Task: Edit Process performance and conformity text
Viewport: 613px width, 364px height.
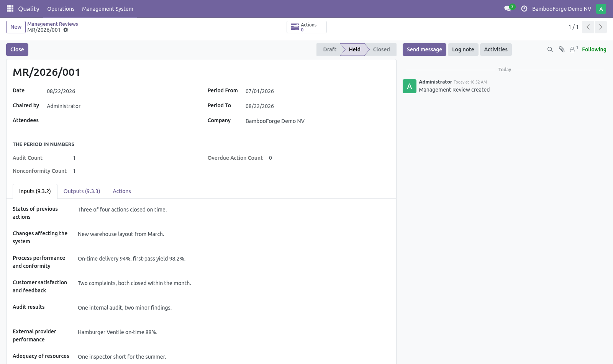Action: point(234,259)
